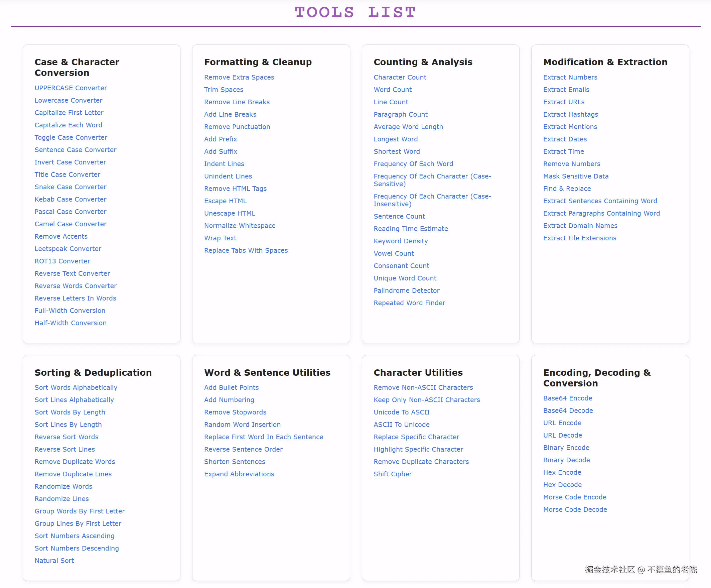Open the Half-Width Conversion link

70,323
